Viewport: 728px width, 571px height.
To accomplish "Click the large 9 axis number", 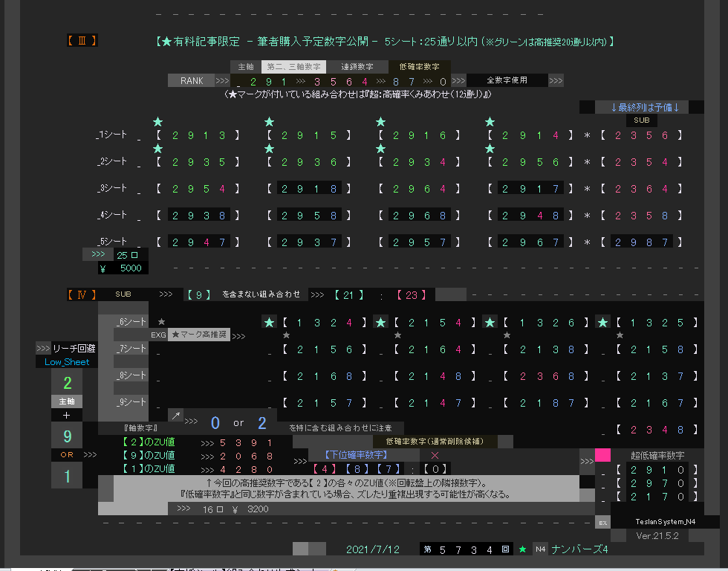I will 67,436.
